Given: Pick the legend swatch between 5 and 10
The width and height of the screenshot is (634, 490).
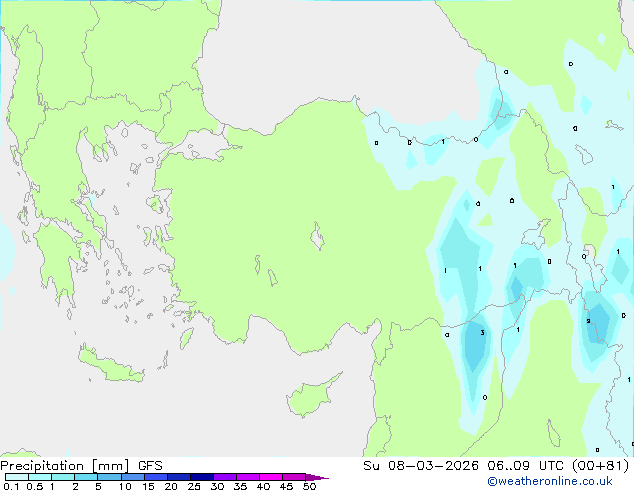Looking at the screenshot, I should (109, 477).
